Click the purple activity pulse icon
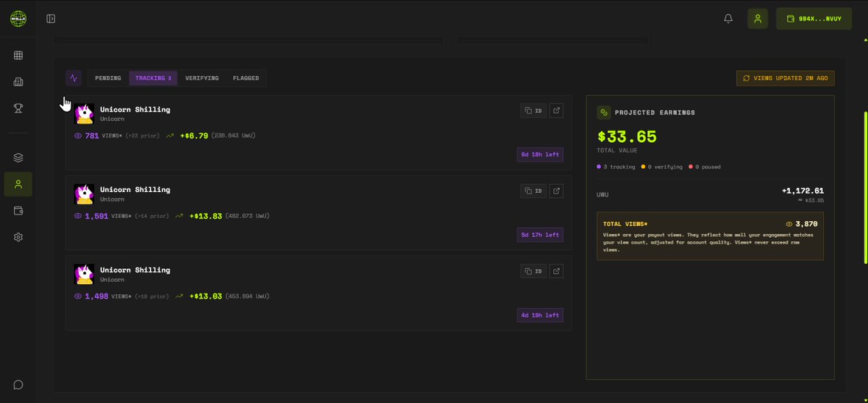 tap(74, 78)
